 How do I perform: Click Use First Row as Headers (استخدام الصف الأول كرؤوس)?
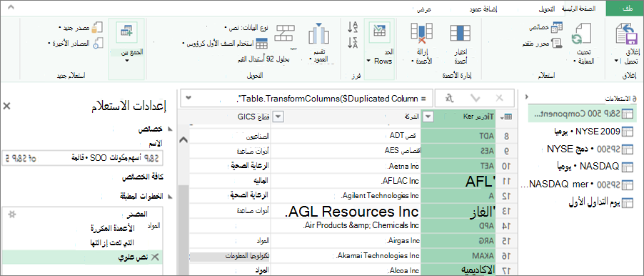(x=224, y=44)
